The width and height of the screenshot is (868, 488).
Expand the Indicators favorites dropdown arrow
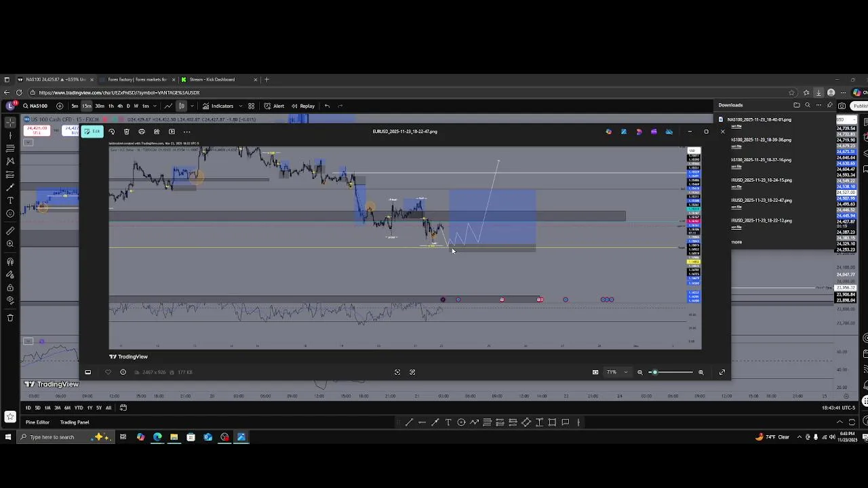[241, 106]
